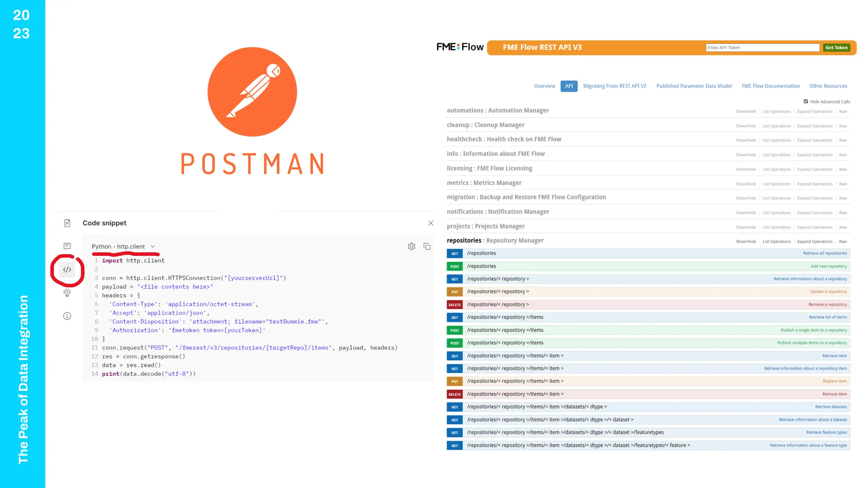868x488 pixels.
Task: Open the Python - http.client language dropdown
Action: [x=123, y=246]
